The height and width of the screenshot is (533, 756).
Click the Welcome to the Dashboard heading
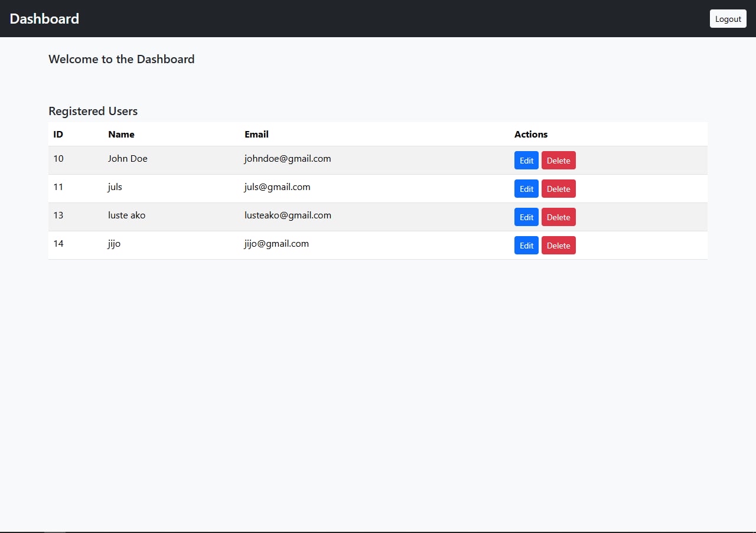coord(121,59)
